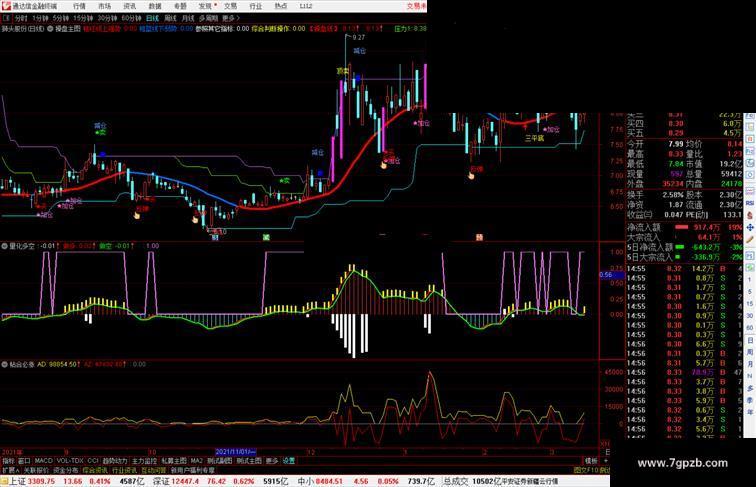Image resolution: width=756 pixels, height=487 pixels.
Task: Click the 窗口 button in indicator bar
Action: pos(24,461)
